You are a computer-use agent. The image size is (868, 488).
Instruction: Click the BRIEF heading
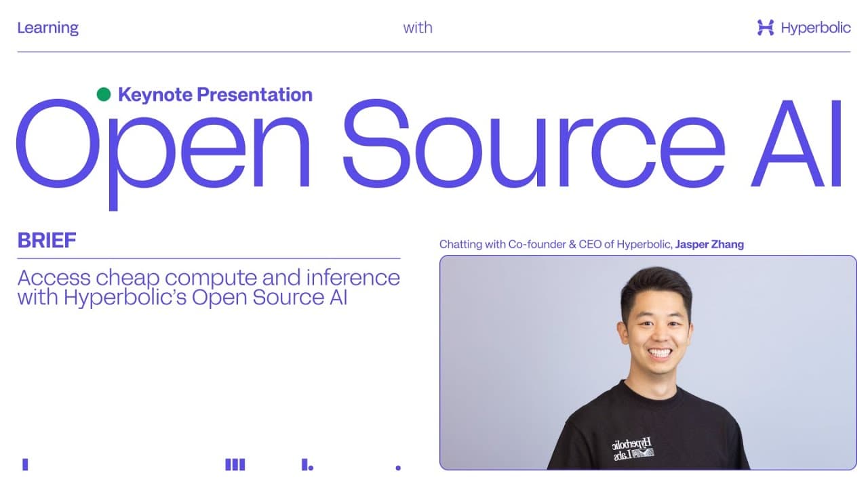pyautogui.click(x=47, y=241)
